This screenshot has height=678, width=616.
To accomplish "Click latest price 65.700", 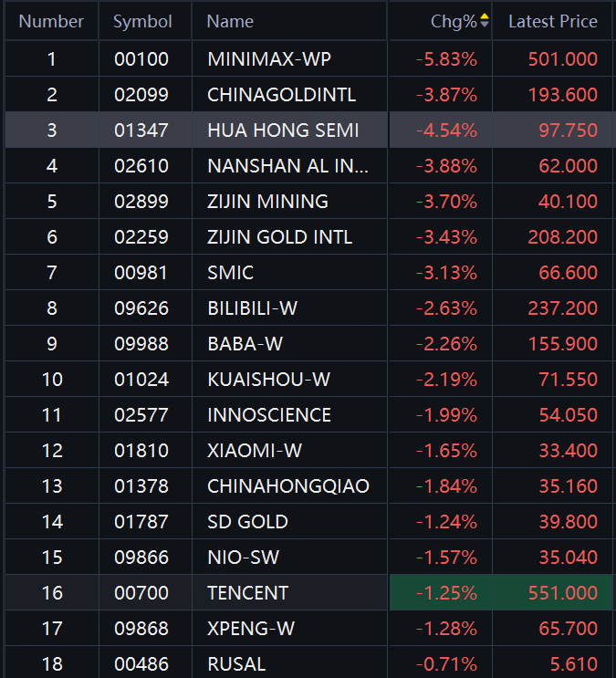I will tap(568, 629).
